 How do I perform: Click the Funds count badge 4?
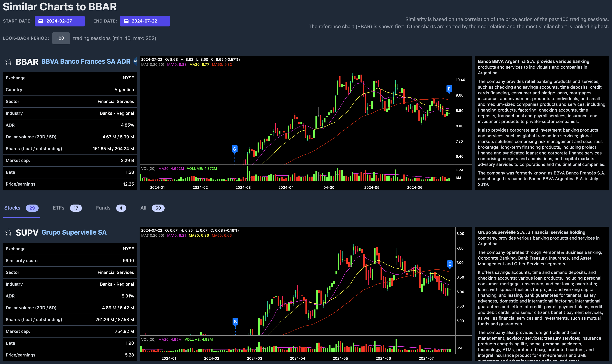[121, 208]
